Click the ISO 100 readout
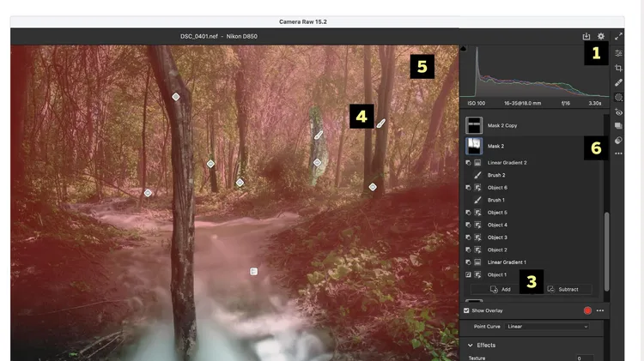 [x=476, y=104]
